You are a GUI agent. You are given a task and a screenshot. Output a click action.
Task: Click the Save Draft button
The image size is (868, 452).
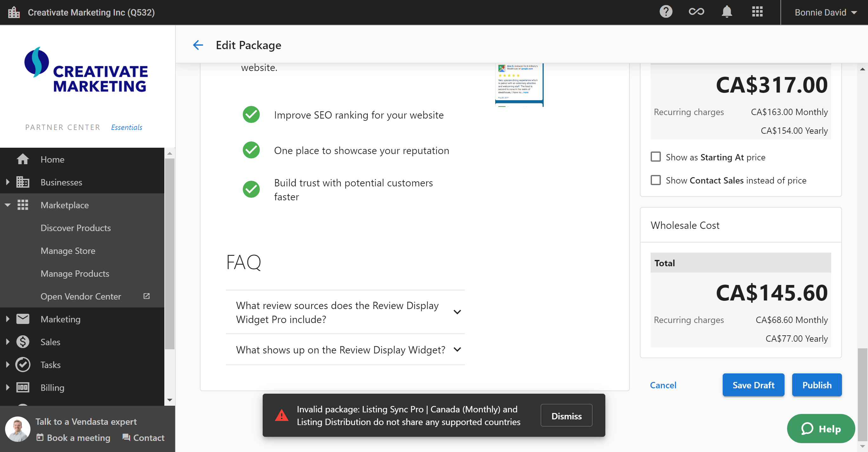[753, 385]
